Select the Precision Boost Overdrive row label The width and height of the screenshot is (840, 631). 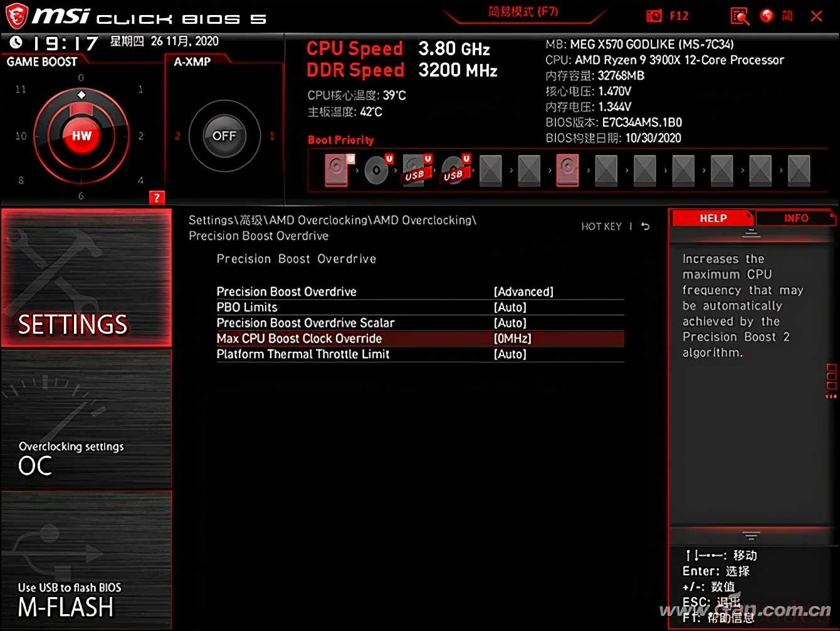coord(286,292)
